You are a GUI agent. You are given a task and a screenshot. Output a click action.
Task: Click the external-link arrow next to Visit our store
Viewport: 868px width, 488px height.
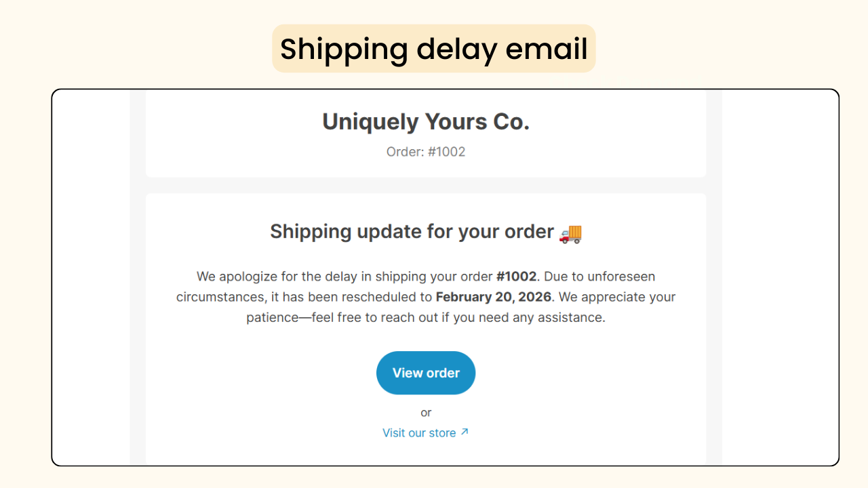464,432
